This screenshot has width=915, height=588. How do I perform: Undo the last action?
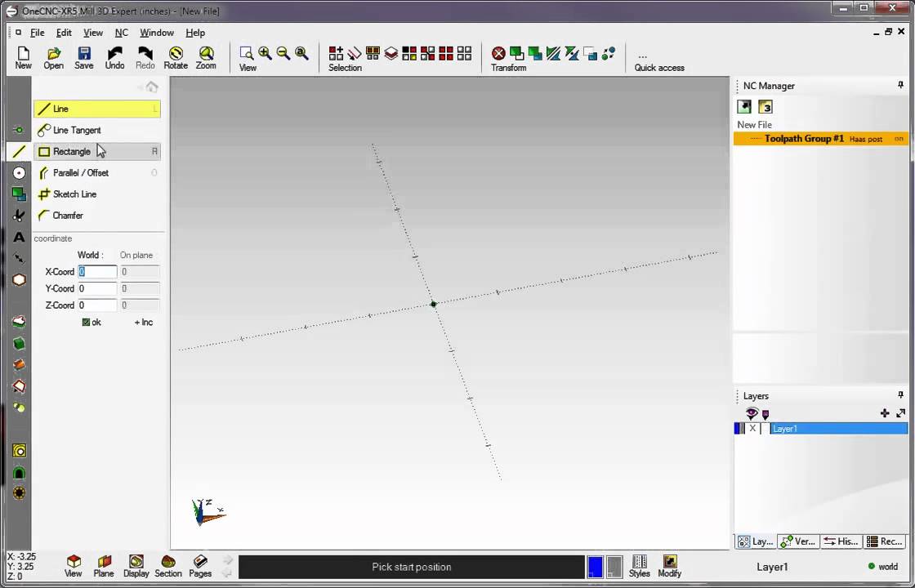[x=115, y=58]
